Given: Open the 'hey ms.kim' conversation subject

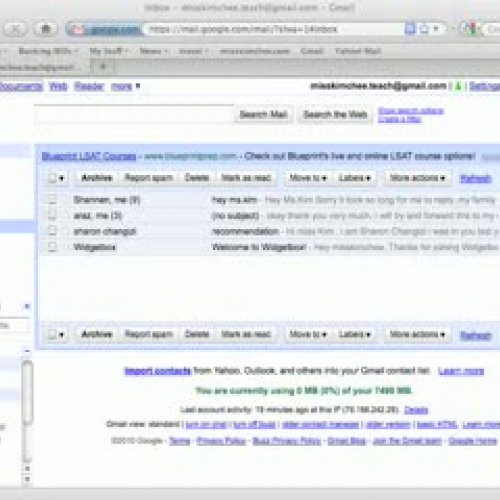Looking at the screenshot, I should [x=234, y=200].
